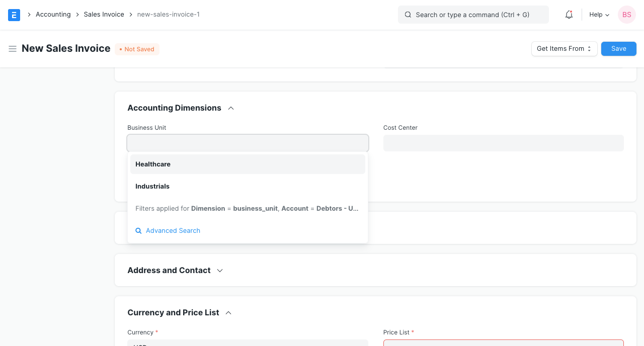Open the sidebar with the hamburger icon

click(13, 49)
